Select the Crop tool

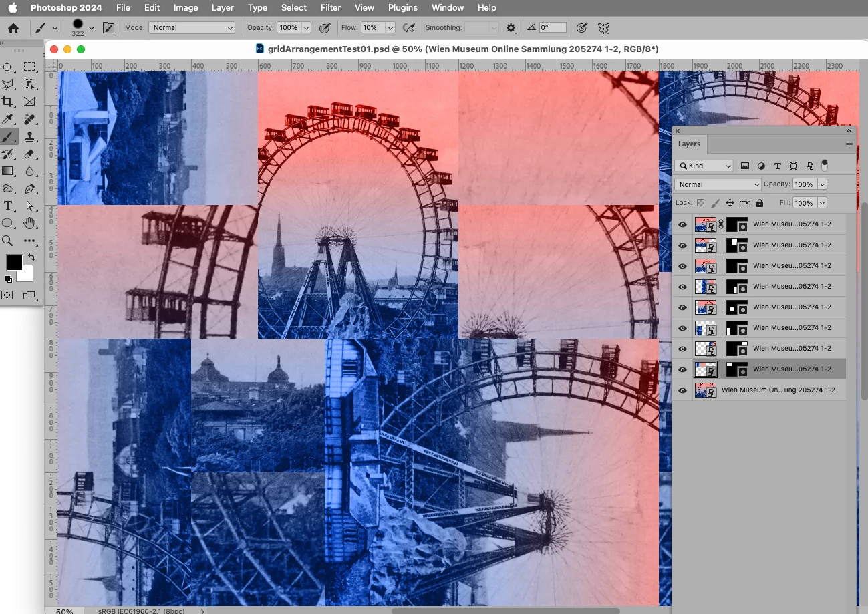click(8, 102)
